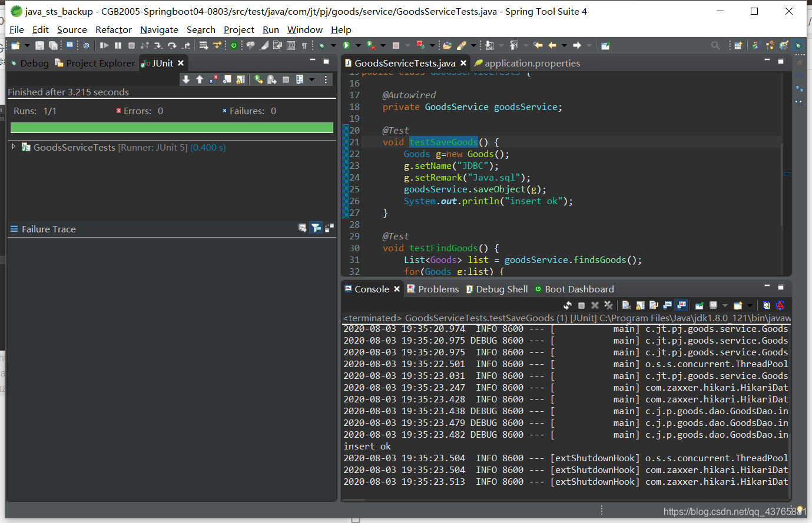Open JUnit view menu three dots
This screenshot has height=523, width=812.
pos(326,79)
